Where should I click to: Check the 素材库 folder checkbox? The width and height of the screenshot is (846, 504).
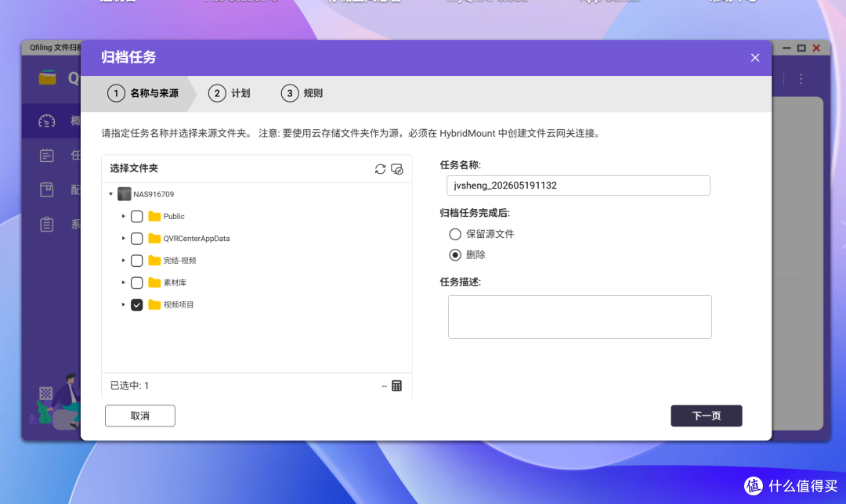137,283
